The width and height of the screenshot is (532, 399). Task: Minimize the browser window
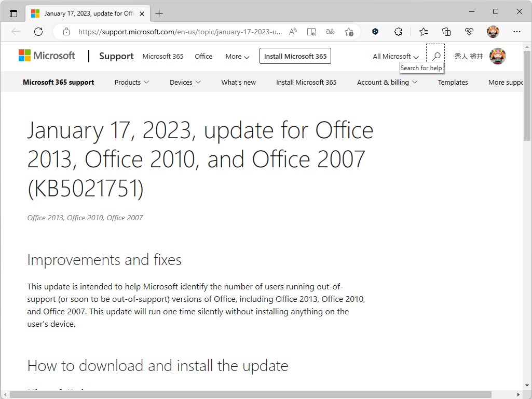coord(472,11)
